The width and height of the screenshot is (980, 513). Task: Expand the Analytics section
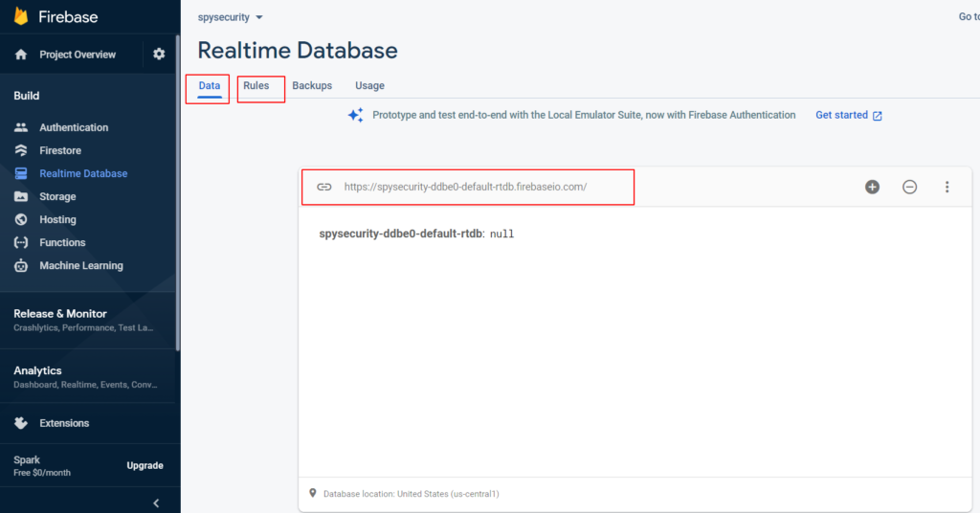[x=85, y=377]
